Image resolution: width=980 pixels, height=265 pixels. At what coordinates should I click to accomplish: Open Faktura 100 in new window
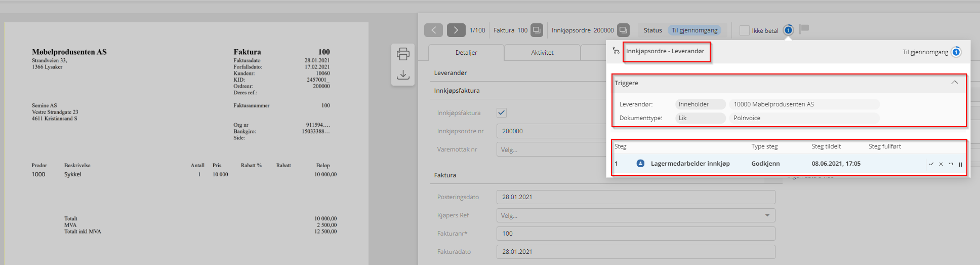537,30
